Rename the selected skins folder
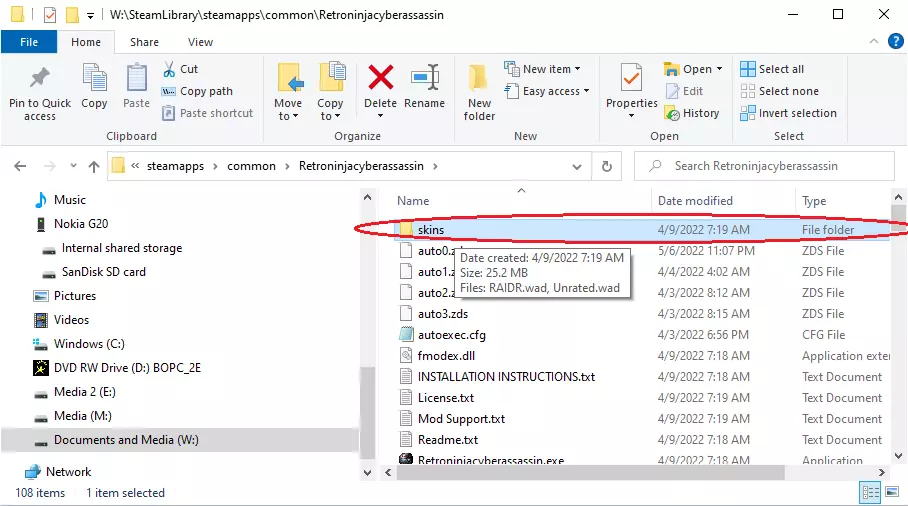This screenshot has width=908, height=506. tap(424, 87)
